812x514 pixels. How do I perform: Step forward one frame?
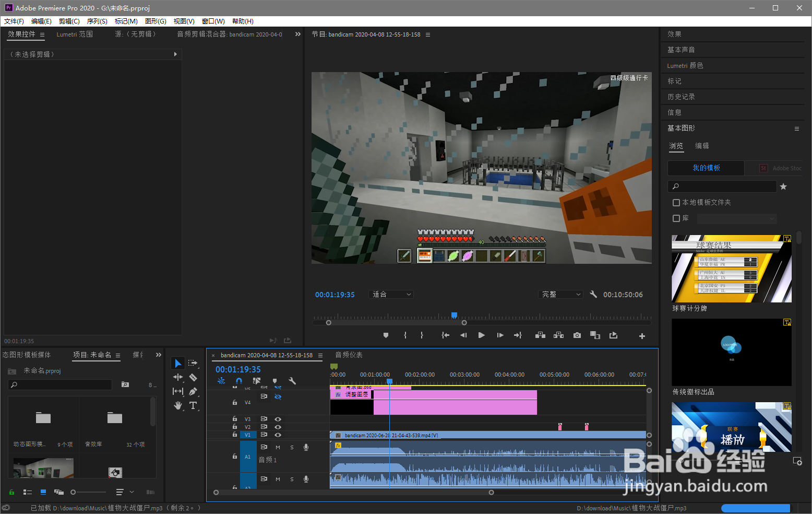[x=500, y=335]
